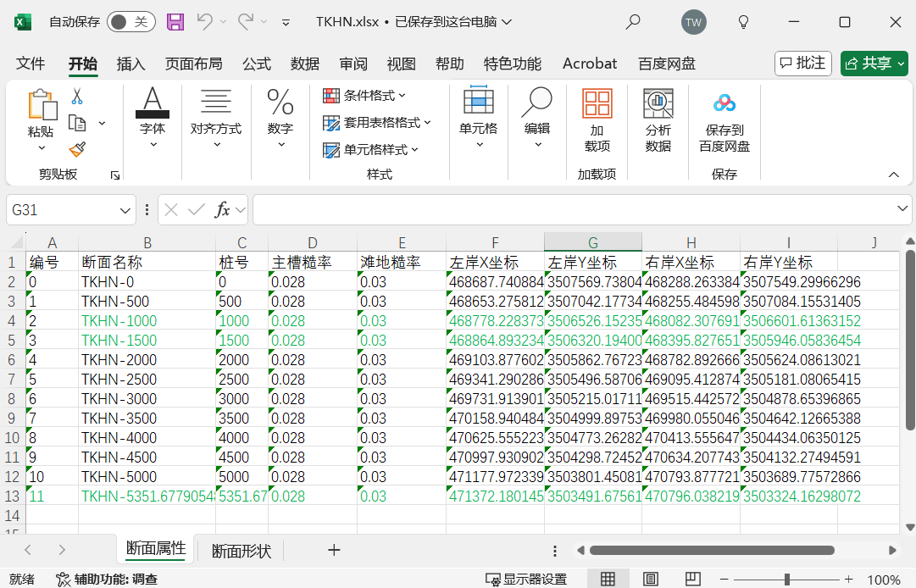Viewport: 916px width, 588px height.
Task: Toggle the 自动保存 AutoSave switch
Action: (x=130, y=22)
